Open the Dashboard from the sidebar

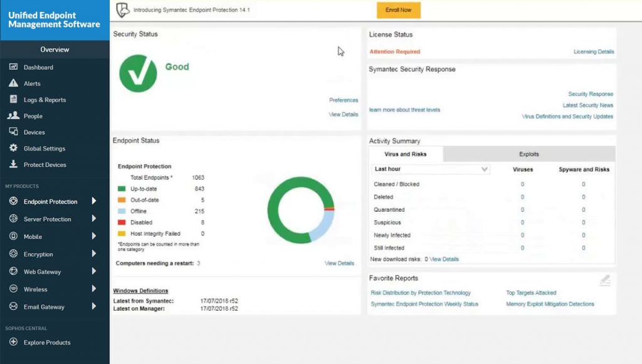[x=14, y=67]
